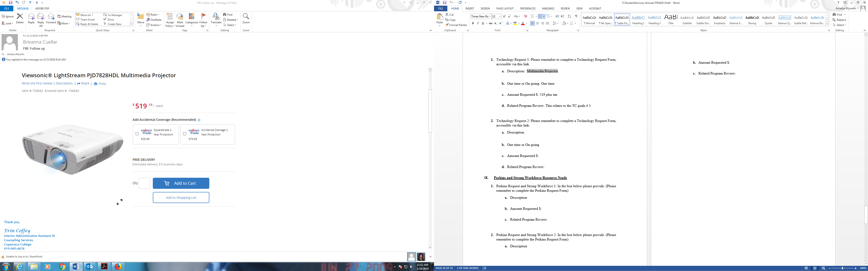Apply Heading 1 style in Word

pyautogui.click(x=638, y=20)
